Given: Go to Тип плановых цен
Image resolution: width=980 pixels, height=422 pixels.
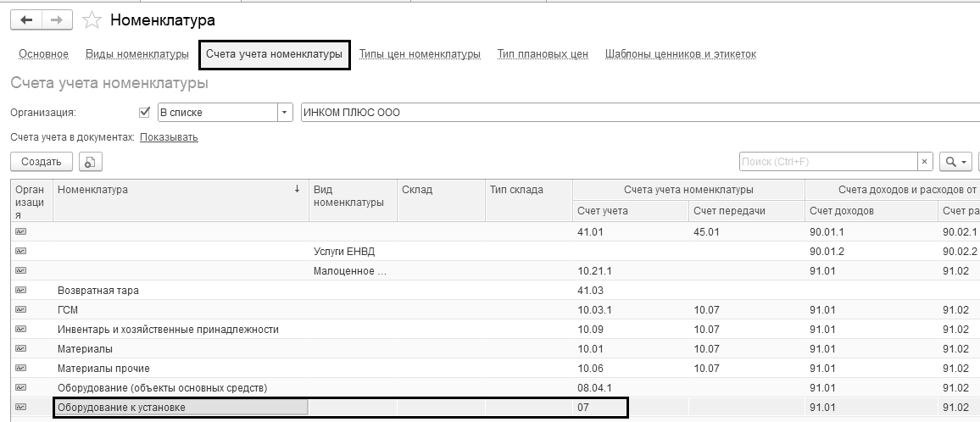Looking at the screenshot, I should 543,53.
